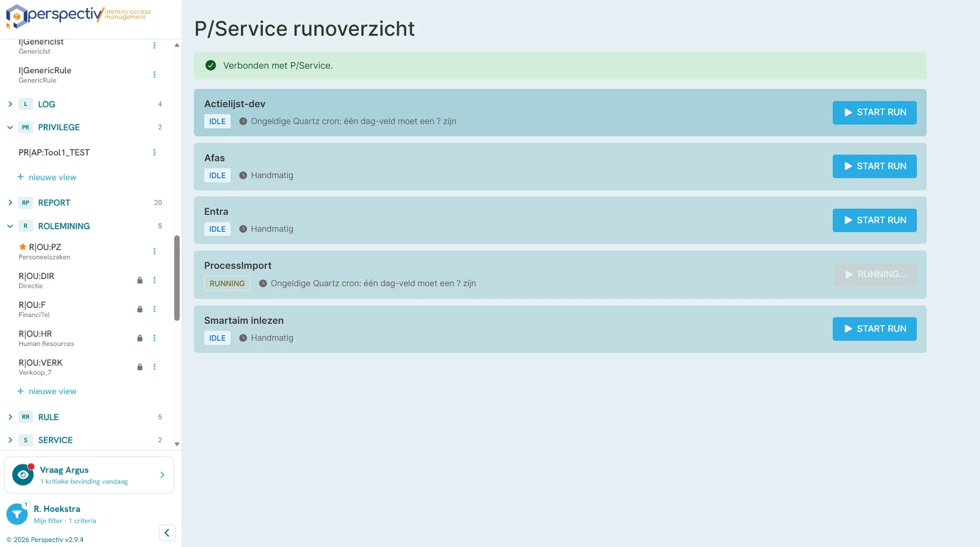Click the disabled RUNNING button for ProcessImport
Image resolution: width=980 pixels, height=547 pixels.
tap(874, 274)
